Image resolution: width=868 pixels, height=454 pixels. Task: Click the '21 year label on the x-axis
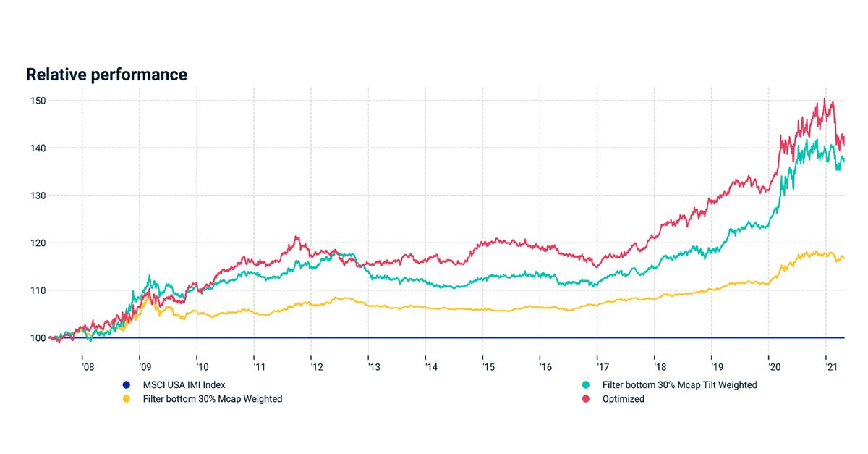(x=831, y=367)
